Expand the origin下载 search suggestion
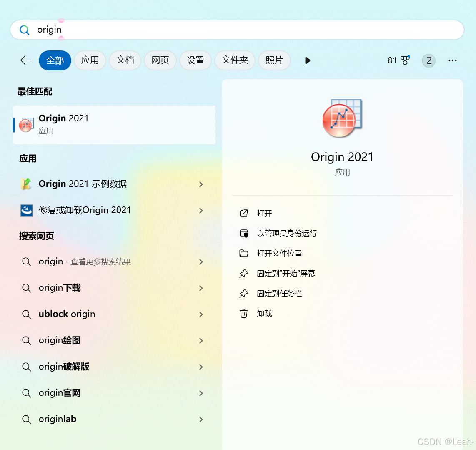 201,288
